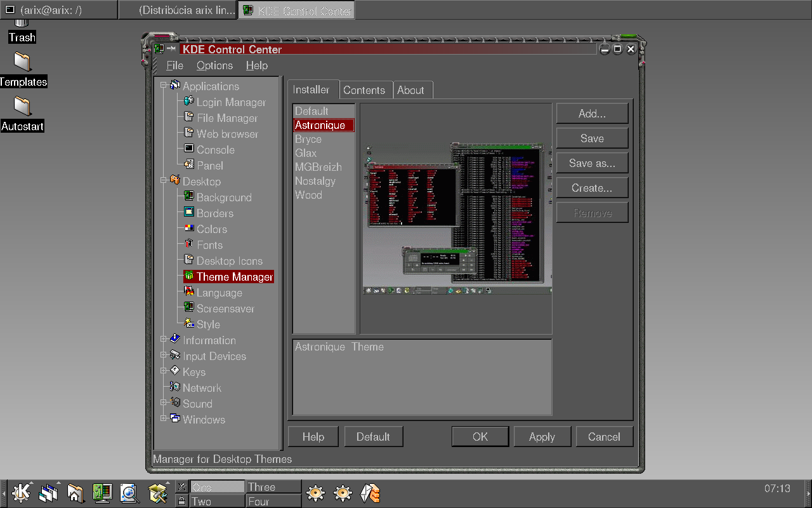Open the Options menu

pos(214,65)
